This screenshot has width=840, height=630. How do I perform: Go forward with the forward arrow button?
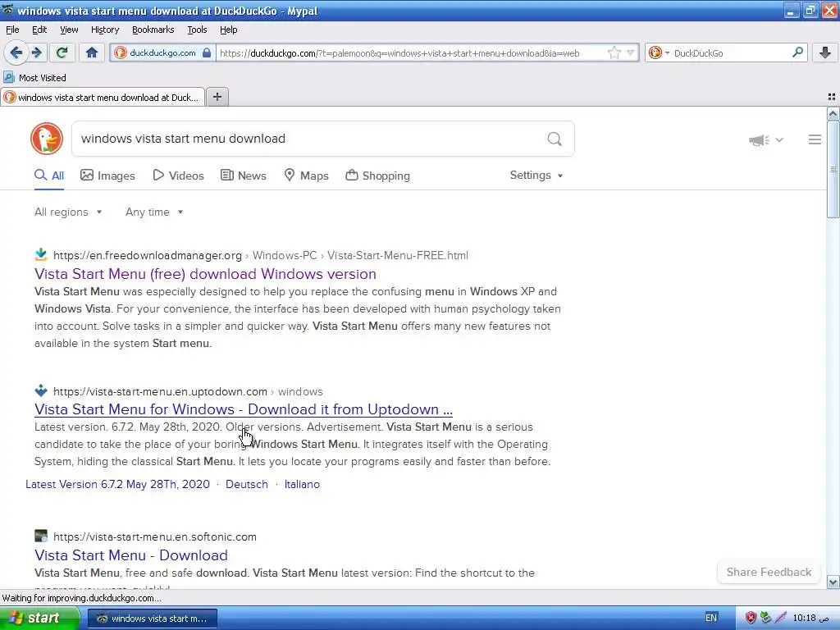pyautogui.click(x=36, y=52)
